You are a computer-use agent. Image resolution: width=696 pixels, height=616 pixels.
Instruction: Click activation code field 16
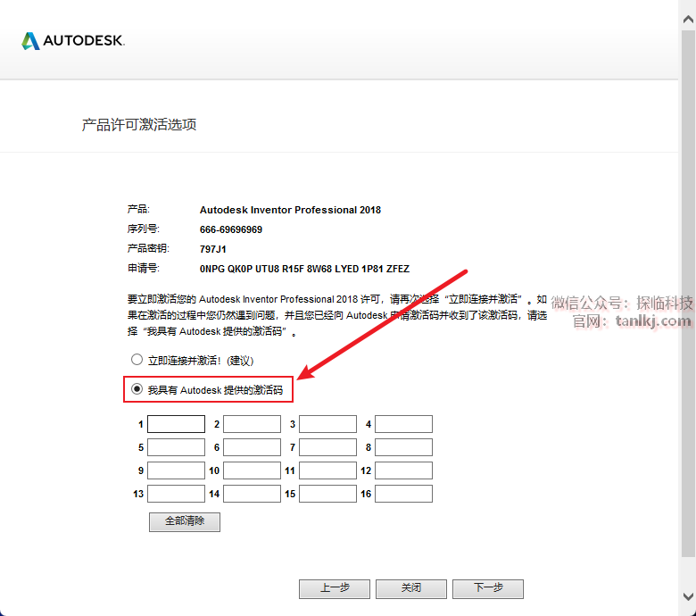pos(404,494)
